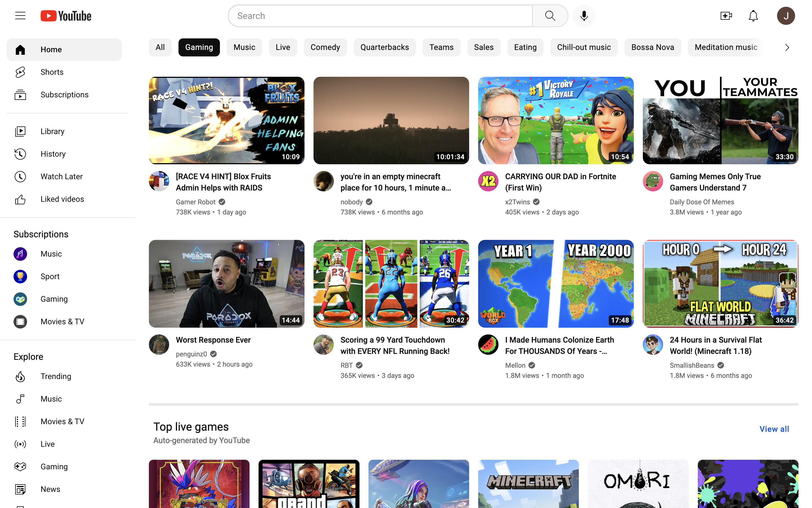Open the Gamer Robot channel name
Viewport: 812px width, 508px height.
pyautogui.click(x=196, y=202)
